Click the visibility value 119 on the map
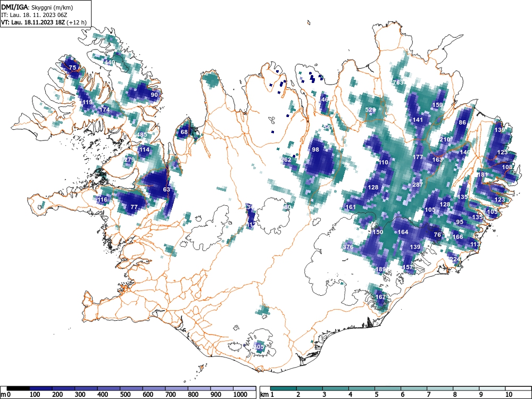The image size is (532, 399). pos(88,103)
